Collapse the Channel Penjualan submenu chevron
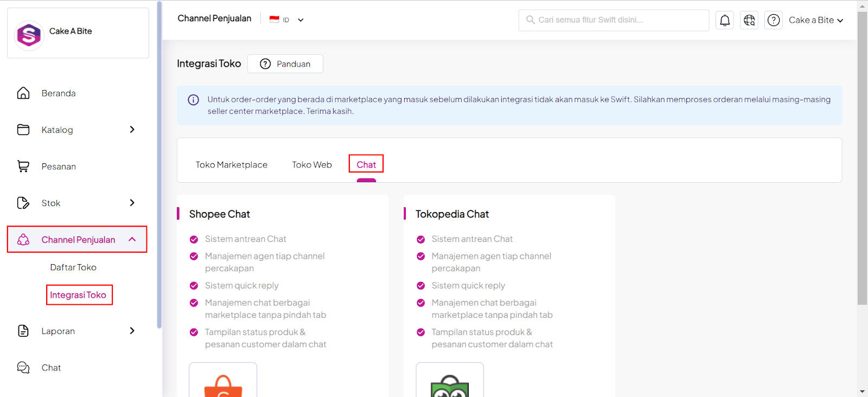 (x=132, y=239)
